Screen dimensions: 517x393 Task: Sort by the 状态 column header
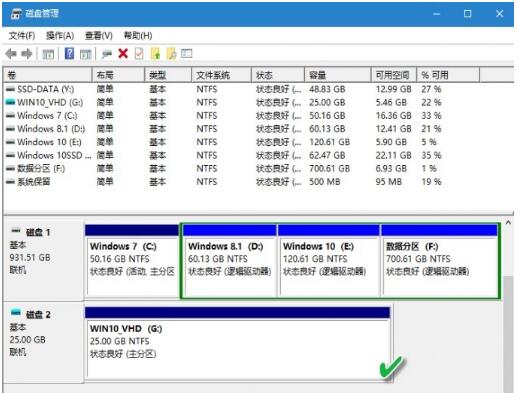coord(278,75)
